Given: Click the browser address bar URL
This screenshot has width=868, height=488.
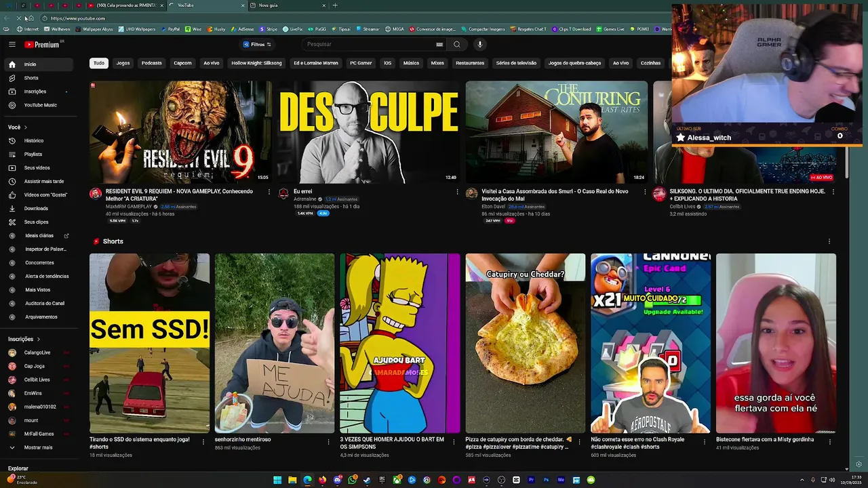Looking at the screenshot, I should (x=78, y=18).
